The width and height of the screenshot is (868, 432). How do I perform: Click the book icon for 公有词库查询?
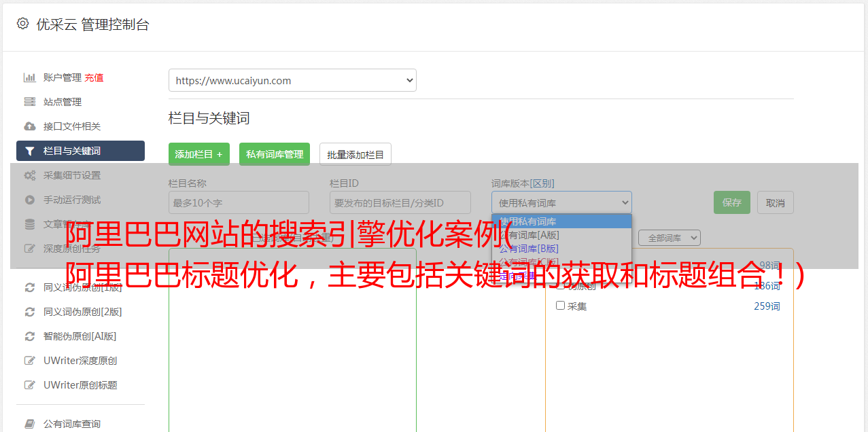click(x=30, y=424)
